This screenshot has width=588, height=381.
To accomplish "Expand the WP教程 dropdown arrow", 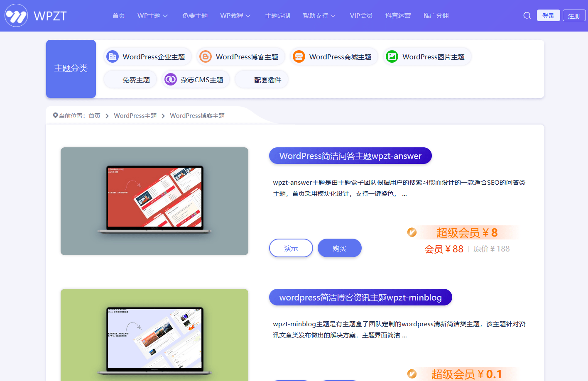I will tap(248, 16).
